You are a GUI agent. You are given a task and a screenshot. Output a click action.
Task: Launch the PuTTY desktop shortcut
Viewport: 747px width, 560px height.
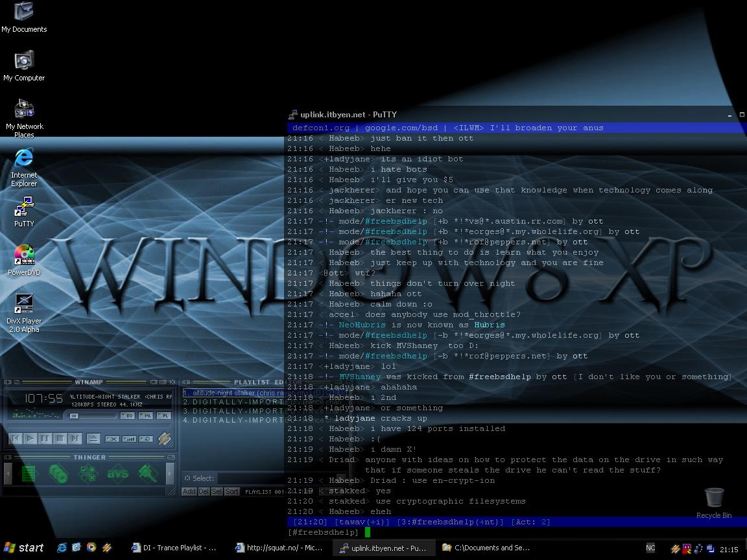click(24, 212)
